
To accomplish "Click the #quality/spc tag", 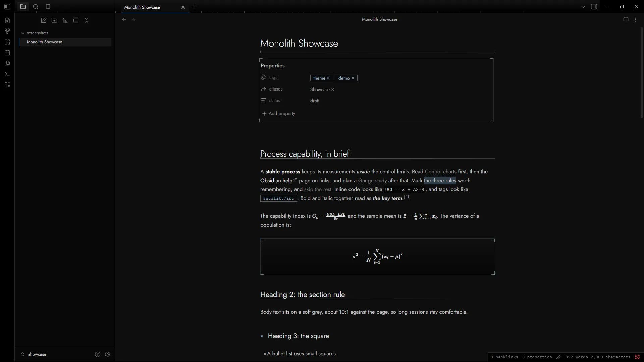I will click(279, 198).
